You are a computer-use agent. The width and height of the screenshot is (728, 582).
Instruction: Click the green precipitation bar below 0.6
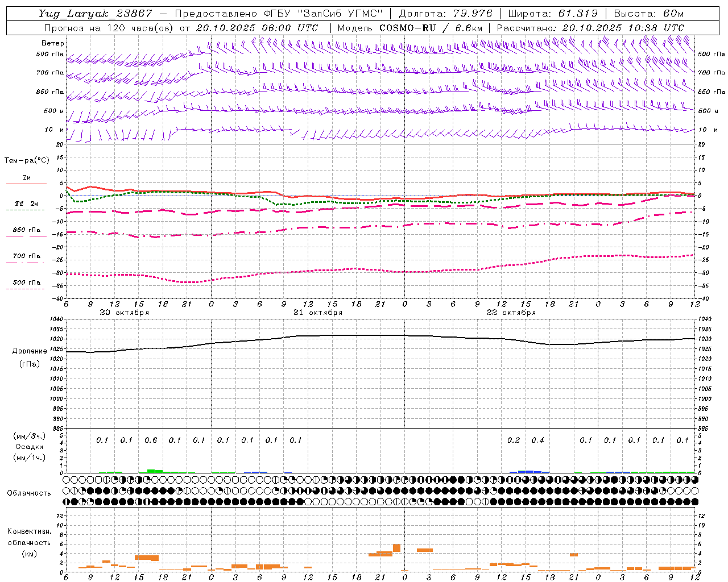[x=151, y=471]
